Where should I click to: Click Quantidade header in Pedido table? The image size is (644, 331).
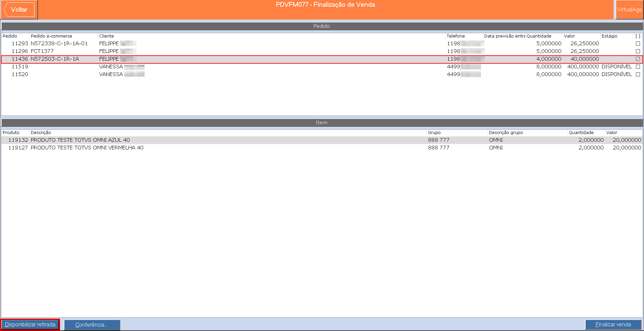click(x=539, y=36)
